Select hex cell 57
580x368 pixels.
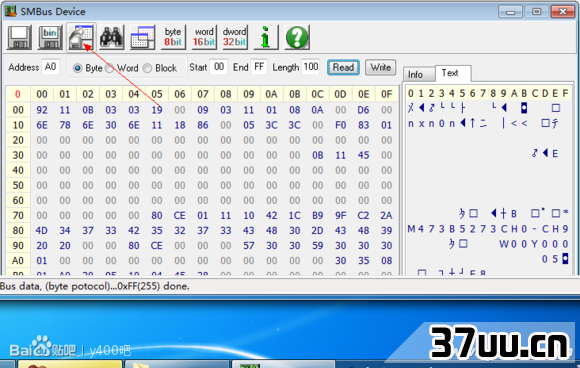pyautogui.click(x=249, y=246)
